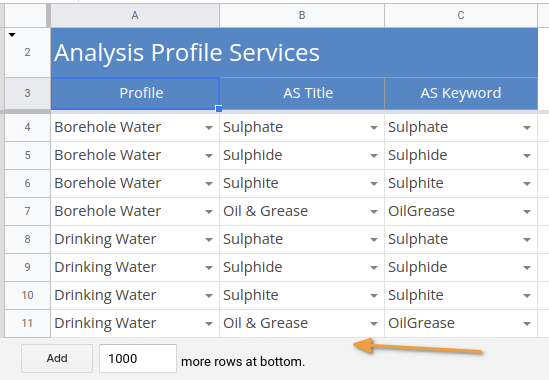Select row 2 header
The width and height of the screenshot is (549, 380).
[x=27, y=53]
